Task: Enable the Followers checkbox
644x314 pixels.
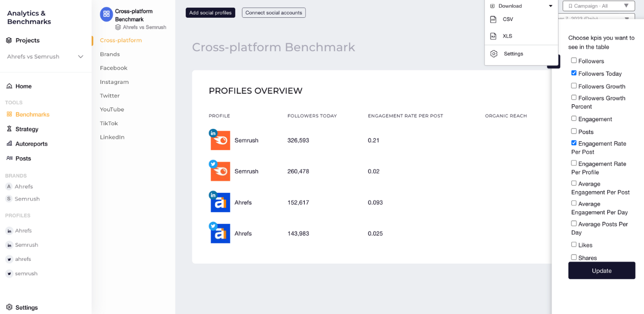Action: coord(574,60)
